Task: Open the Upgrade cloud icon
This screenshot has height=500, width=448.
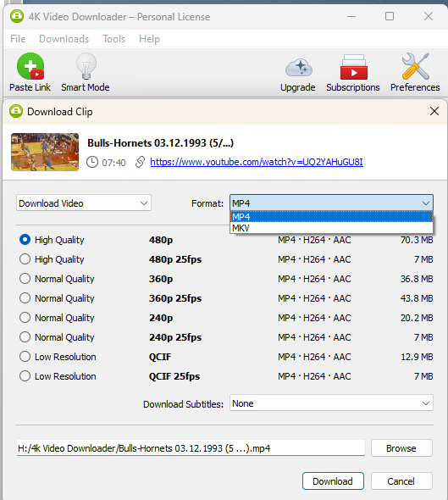Action: click(299, 67)
